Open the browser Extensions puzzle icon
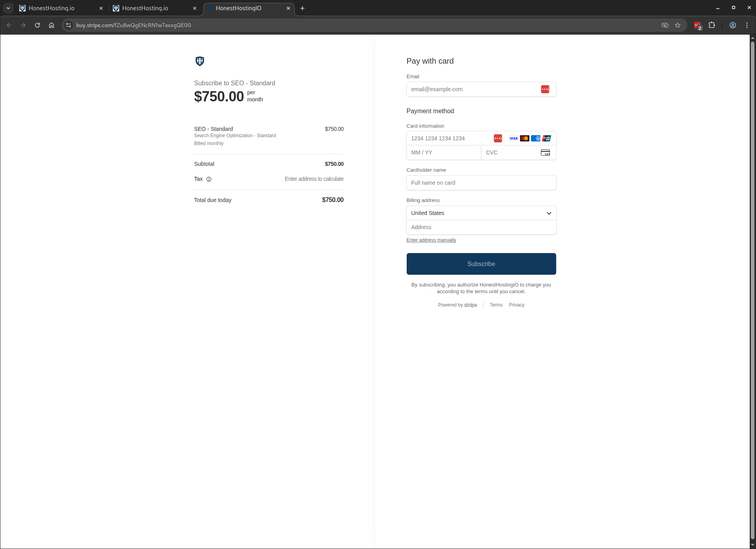 [712, 25]
